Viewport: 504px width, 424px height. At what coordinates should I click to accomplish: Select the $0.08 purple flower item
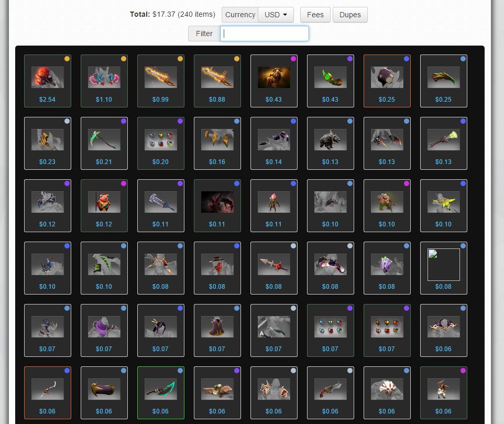coord(387,268)
